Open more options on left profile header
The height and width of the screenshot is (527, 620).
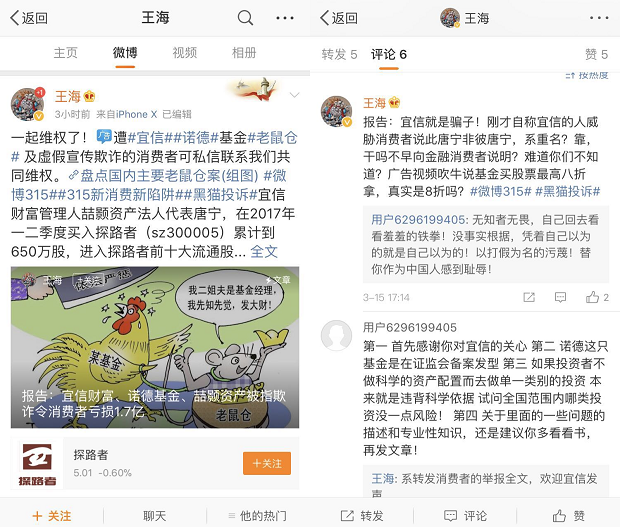285,18
